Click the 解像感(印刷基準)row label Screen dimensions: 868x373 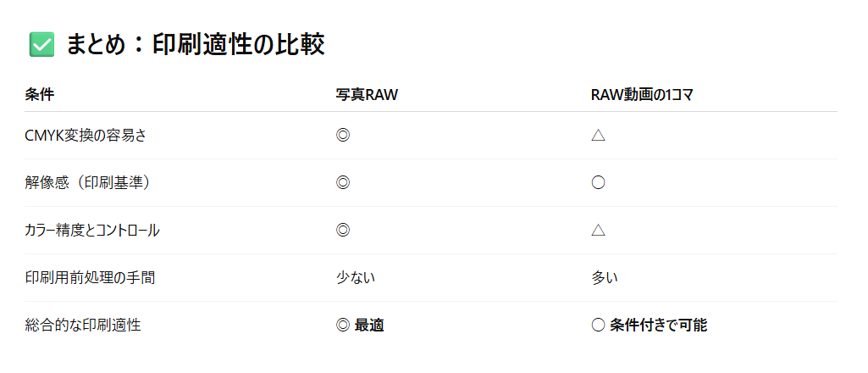[87, 183]
